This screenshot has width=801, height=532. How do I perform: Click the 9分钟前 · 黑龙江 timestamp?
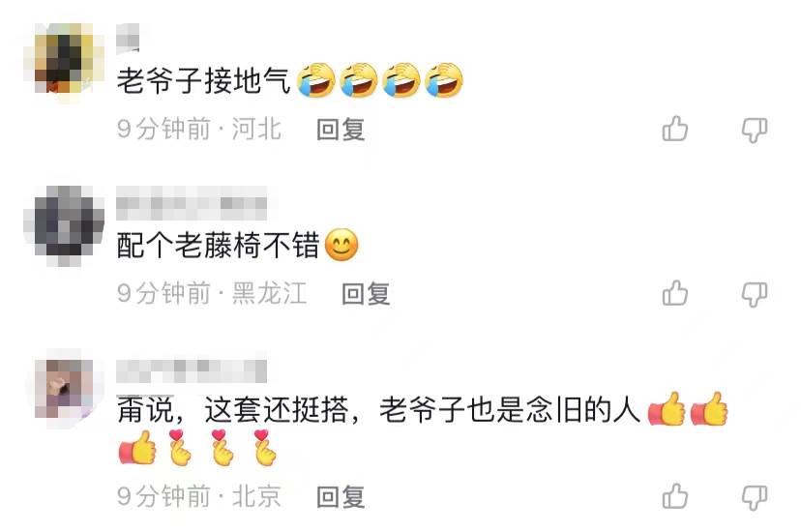tap(212, 294)
